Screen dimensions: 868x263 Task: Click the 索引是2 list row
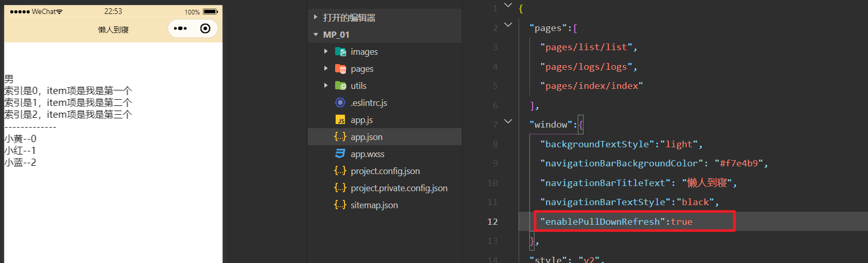tap(68, 115)
